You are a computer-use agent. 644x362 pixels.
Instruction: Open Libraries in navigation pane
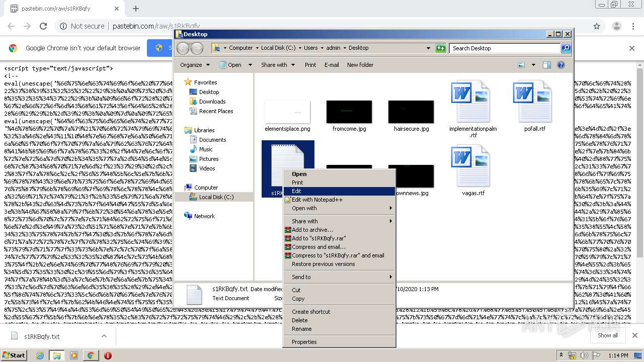click(x=204, y=130)
